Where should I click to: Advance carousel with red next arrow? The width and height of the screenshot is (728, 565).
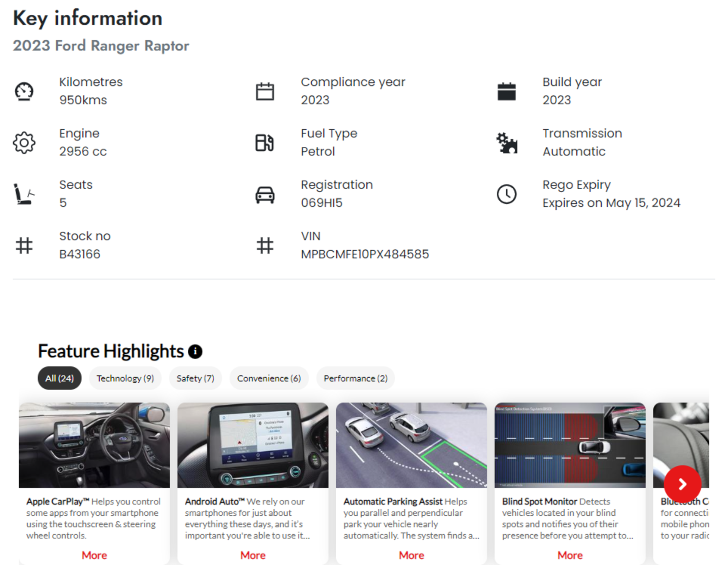682,484
